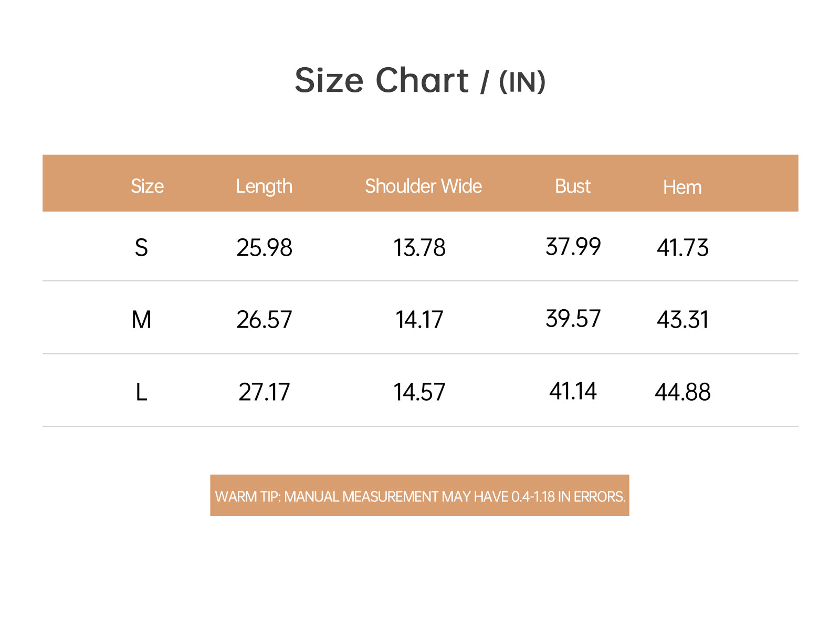Click the S size row label
This screenshot has width=840, height=630.
[141, 247]
